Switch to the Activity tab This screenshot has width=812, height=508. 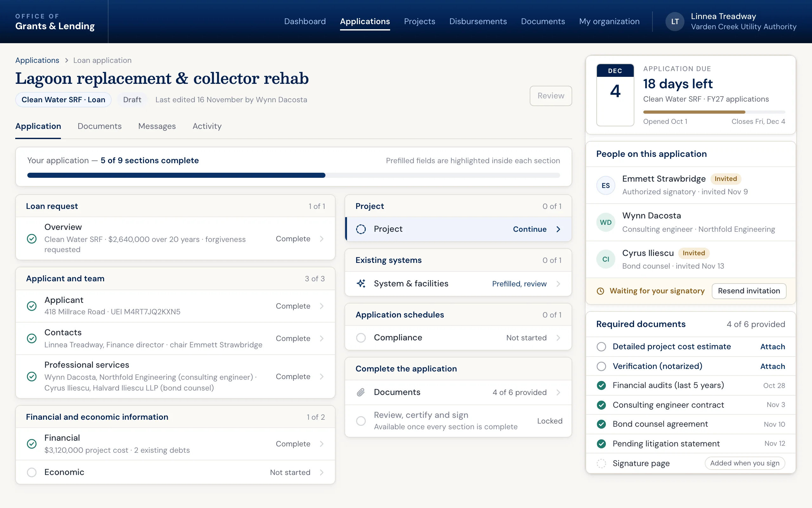(x=207, y=126)
